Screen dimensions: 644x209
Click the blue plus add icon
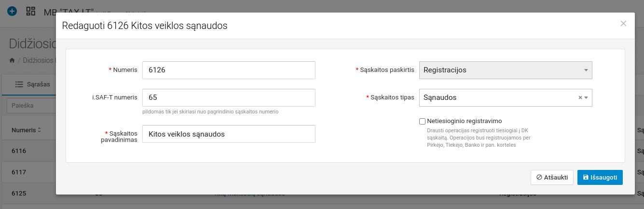[x=12, y=11]
